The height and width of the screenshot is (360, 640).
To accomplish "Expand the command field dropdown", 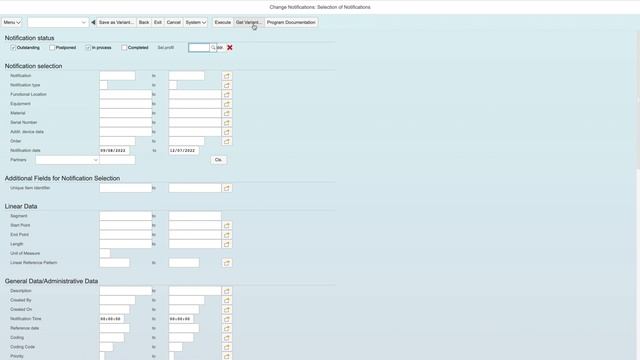I will point(84,22).
